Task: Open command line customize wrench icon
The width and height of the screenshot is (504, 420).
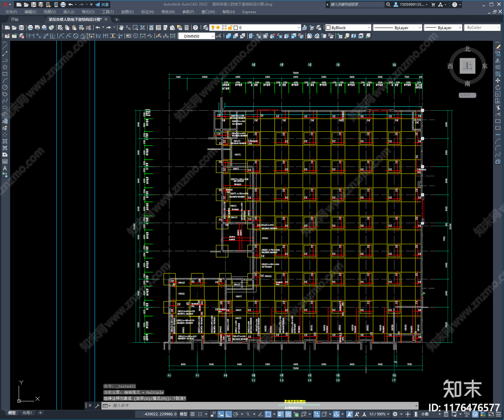Action: [x=97, y=406]
